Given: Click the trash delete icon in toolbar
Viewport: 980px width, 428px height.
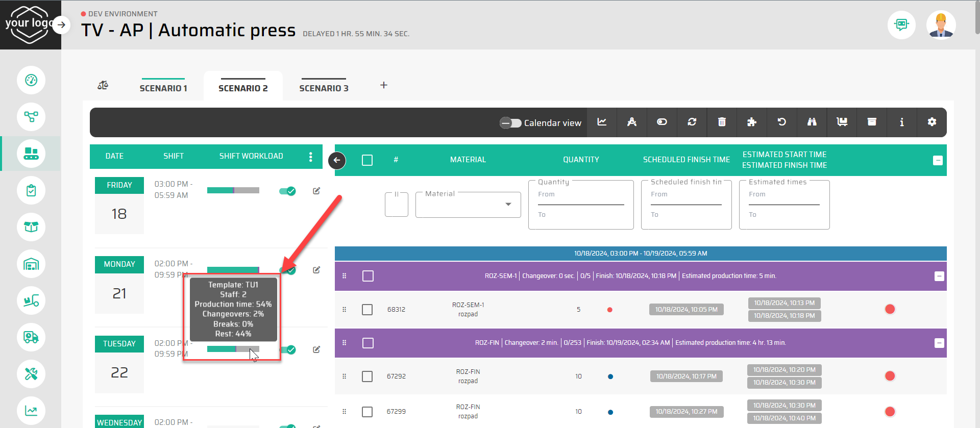Looking at the screenshot, I should [722, 122].
